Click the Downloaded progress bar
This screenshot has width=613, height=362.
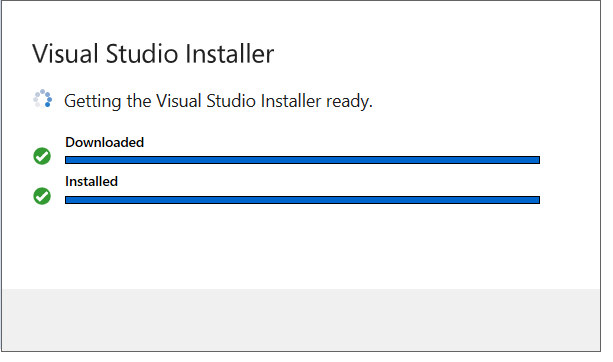click(x=302, y=160)
